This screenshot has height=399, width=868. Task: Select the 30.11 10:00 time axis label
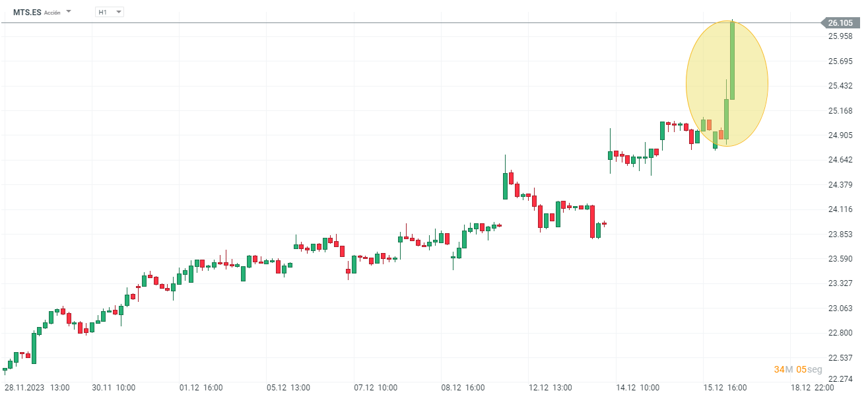click(x=114, y=388)
